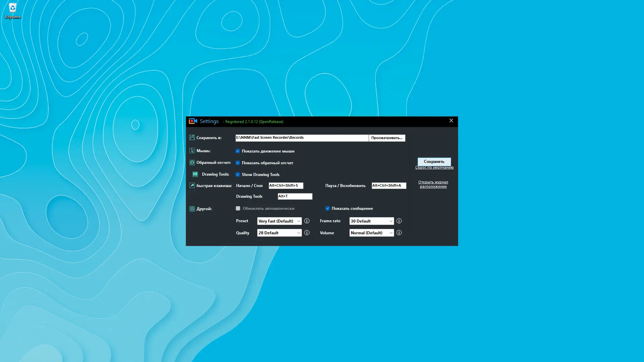The image size is (644, 362).
Task: Open the Корзина recycle bin on desktop
Action: (x=12, y=7)
